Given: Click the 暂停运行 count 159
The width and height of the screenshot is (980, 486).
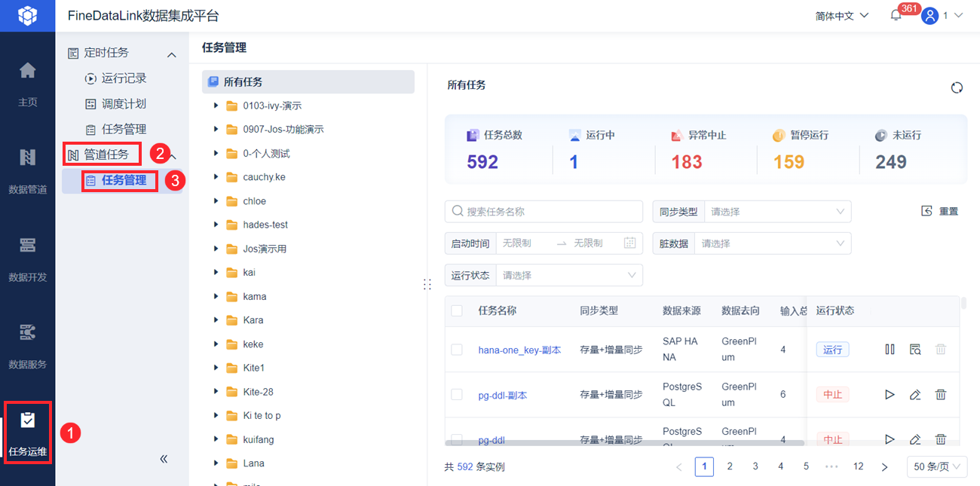Looking at the screenshot, I should [x=789, y=161].
